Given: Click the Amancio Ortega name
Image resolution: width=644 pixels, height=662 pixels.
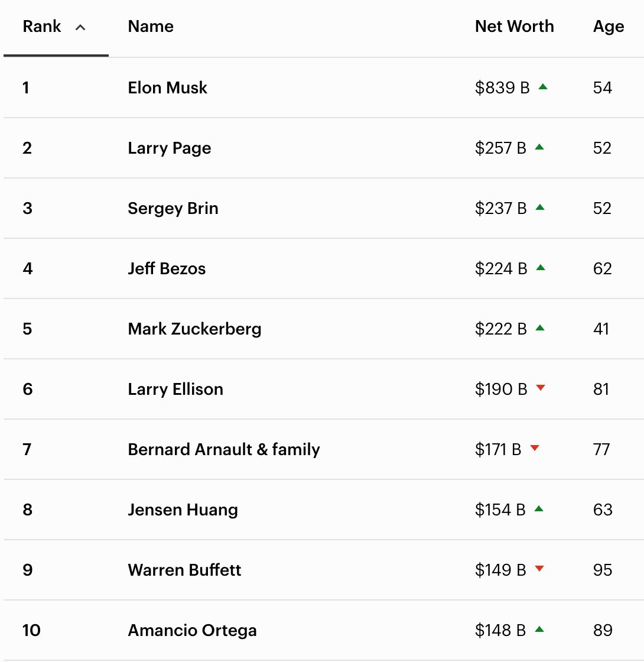Looking at the screenshot, I should 192,631.
